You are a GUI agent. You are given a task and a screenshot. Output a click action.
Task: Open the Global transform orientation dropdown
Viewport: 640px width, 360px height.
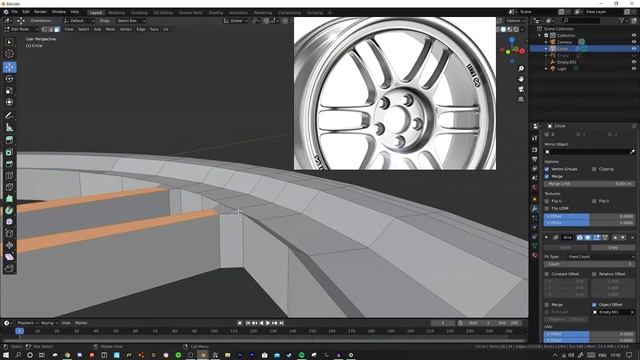click(236, 20)
